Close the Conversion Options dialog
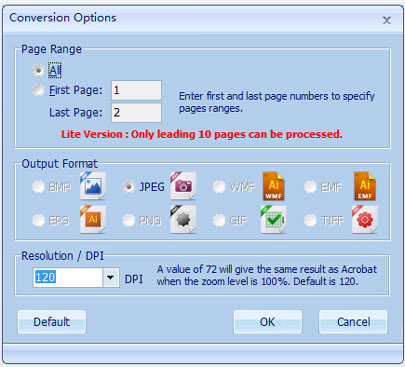The image size is (405, 367). [x=387, y=20]
